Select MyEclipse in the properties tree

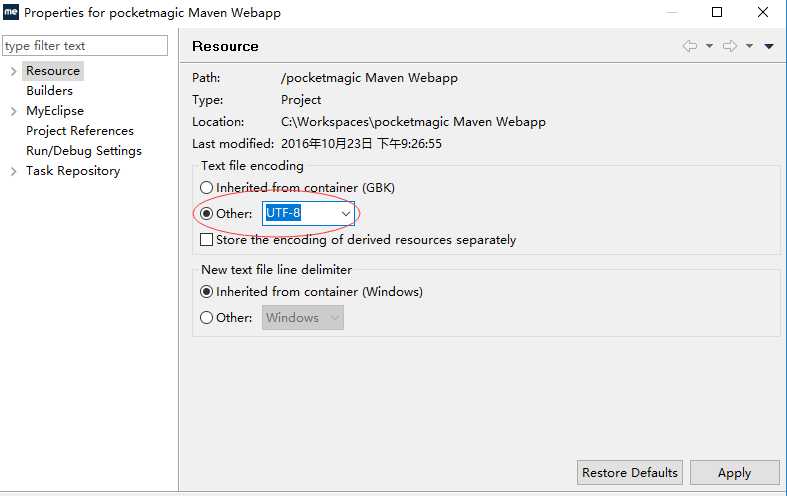tap(55, 111)
